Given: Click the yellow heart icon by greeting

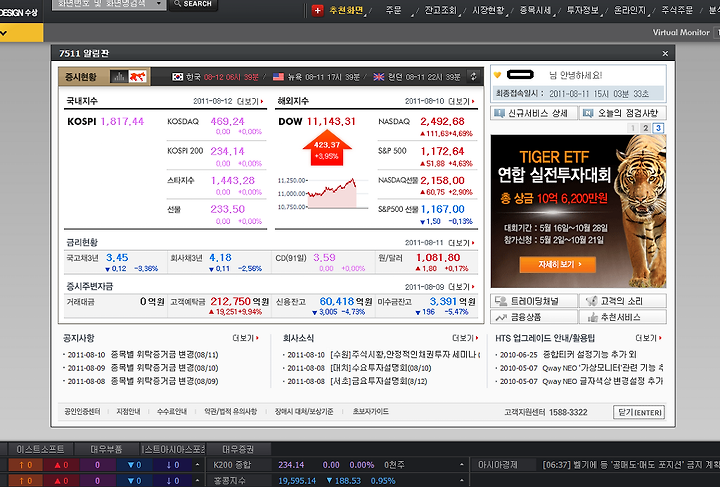Looking at the screenshot, I should [x=497, y=75].
